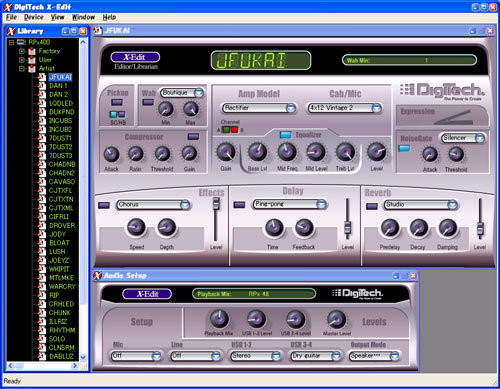
Task: Click the Expression pedal icon
Action: point(455,117)
